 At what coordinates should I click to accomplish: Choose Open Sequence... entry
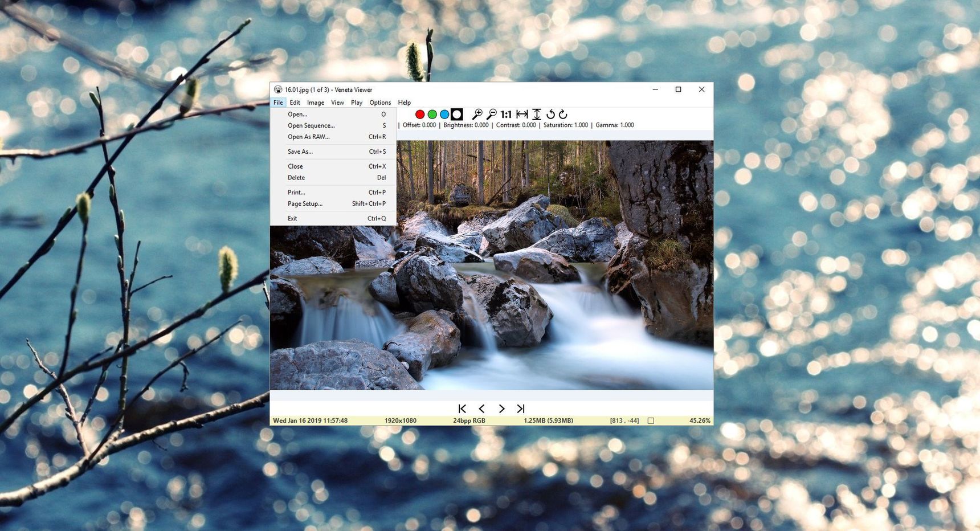pos(333,126)
